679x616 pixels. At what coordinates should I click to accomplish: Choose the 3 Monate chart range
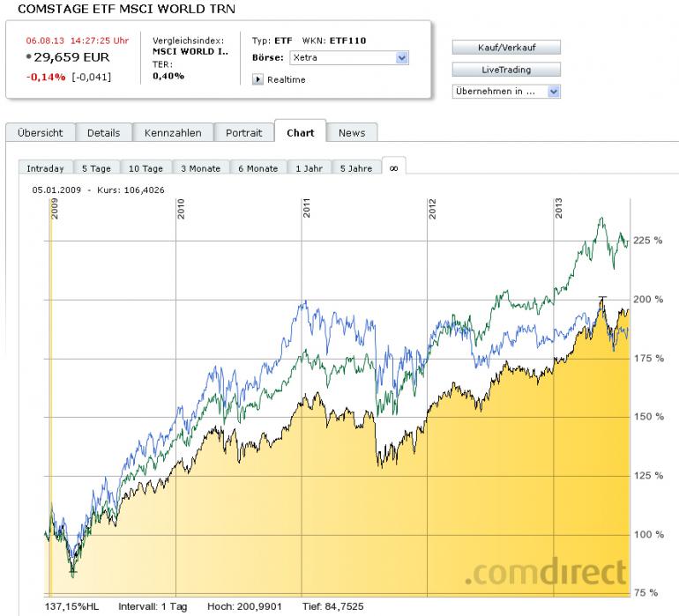(200, 168)
